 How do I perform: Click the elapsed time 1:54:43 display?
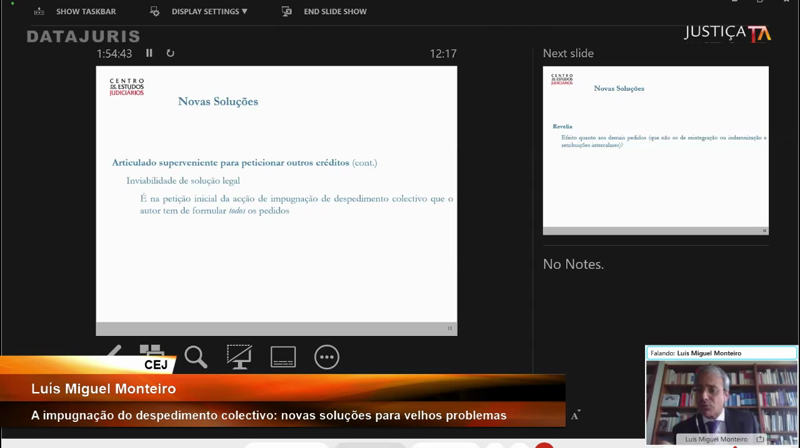pos(114,54)
